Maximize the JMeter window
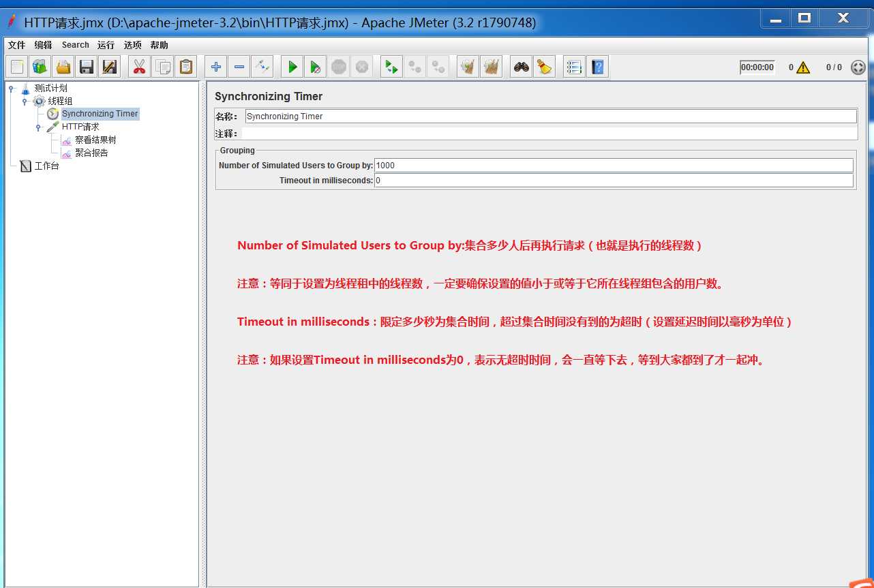The width and height of the screenshot is (874, 588). [804, 18]
